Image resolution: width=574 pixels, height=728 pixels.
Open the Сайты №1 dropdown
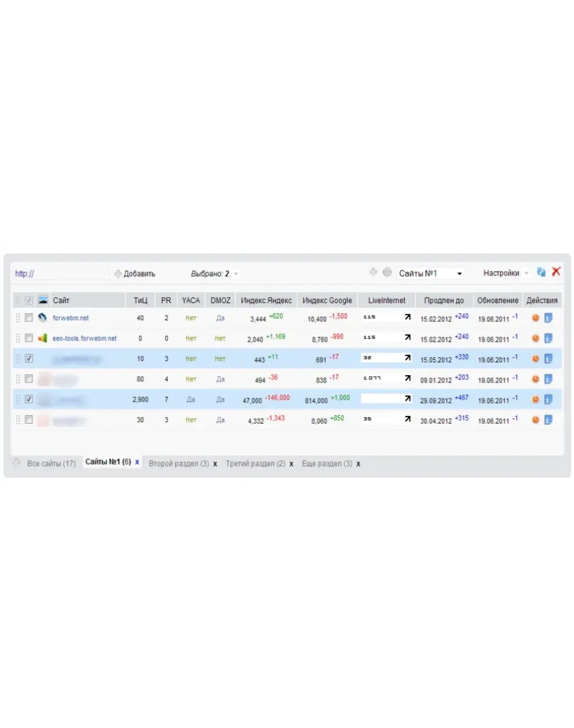coord(431,274)
